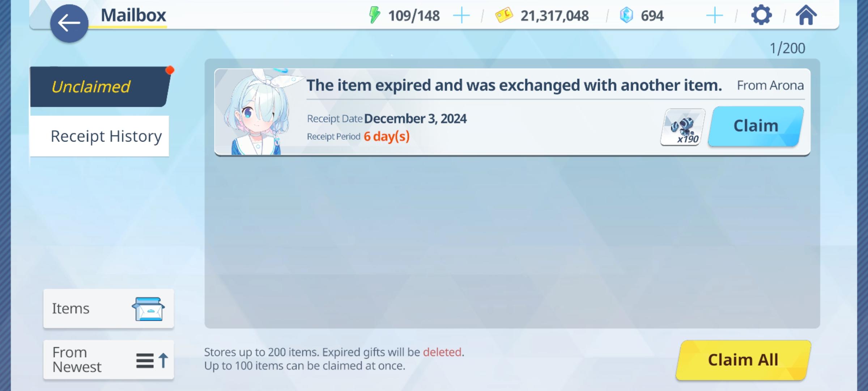This screenshot has width=868, height=391.
Task: Tap the green energy lightning icon
Action: 374,16
